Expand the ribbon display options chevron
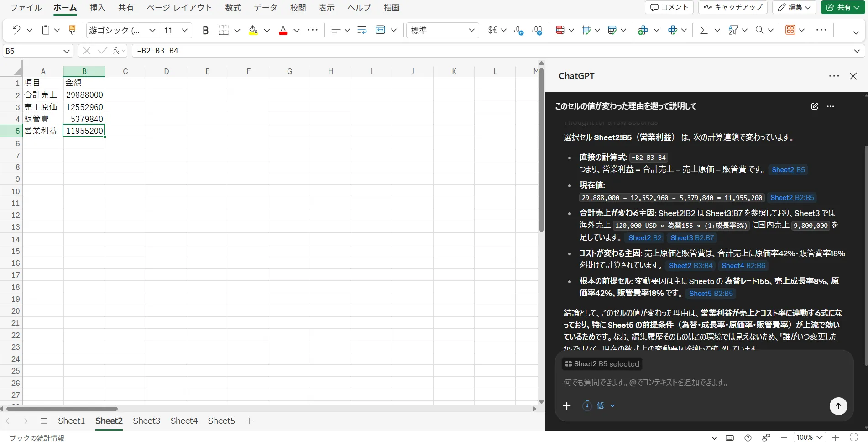This screenshot has width=868, height=442. (x=856, y=32)
